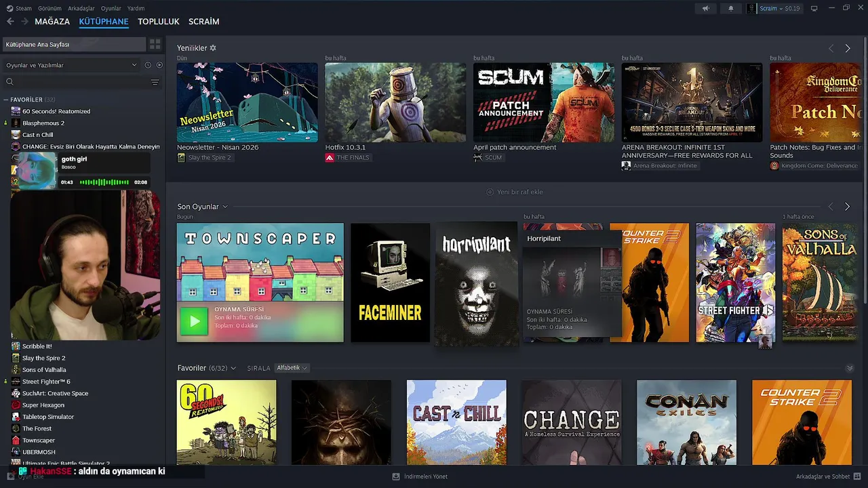Open THE FINALS Hotfix 10.3.1 news
Viewport: 868px width, 488px height.
point(395,102)
